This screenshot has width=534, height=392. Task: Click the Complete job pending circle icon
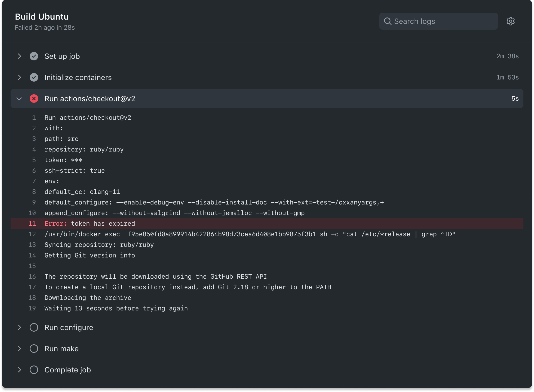(x=34, y=370)
